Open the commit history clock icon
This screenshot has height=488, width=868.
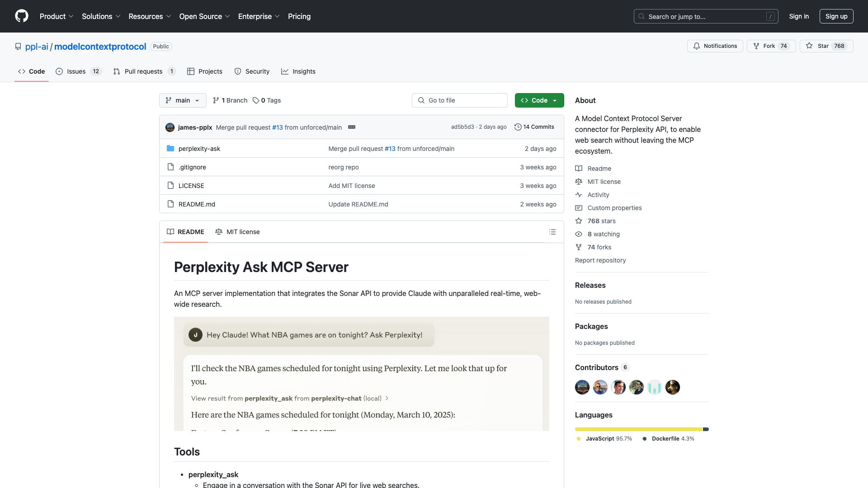pyautogui.click(x=518, y=127)
